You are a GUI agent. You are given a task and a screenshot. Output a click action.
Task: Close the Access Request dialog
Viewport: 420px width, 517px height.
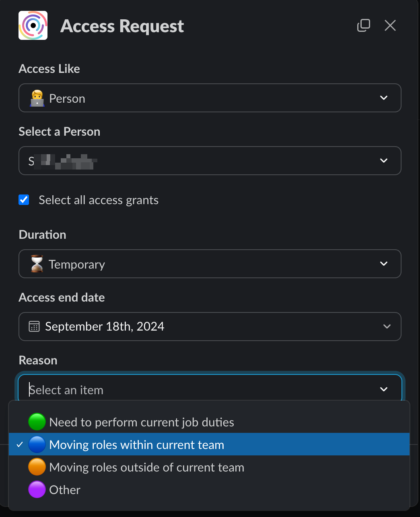pyautogui.click(x=390, y=25)
